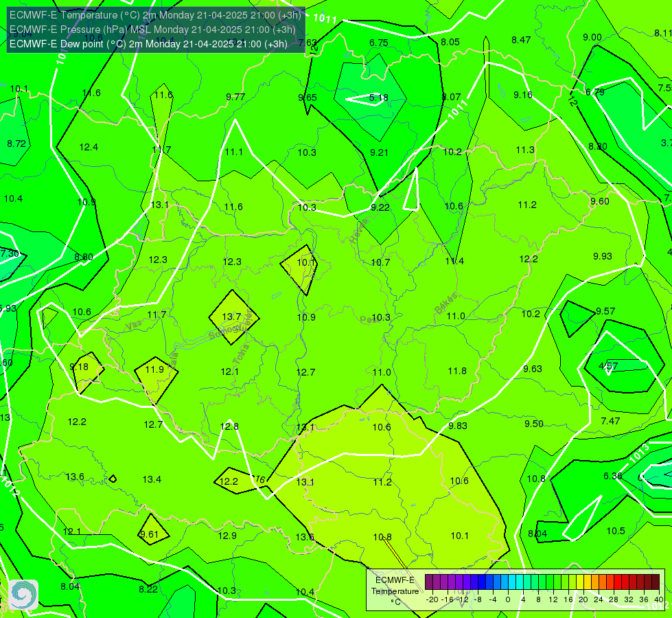Click the 11.8 temperature value
Screen dimensions: 672x618
457,371
